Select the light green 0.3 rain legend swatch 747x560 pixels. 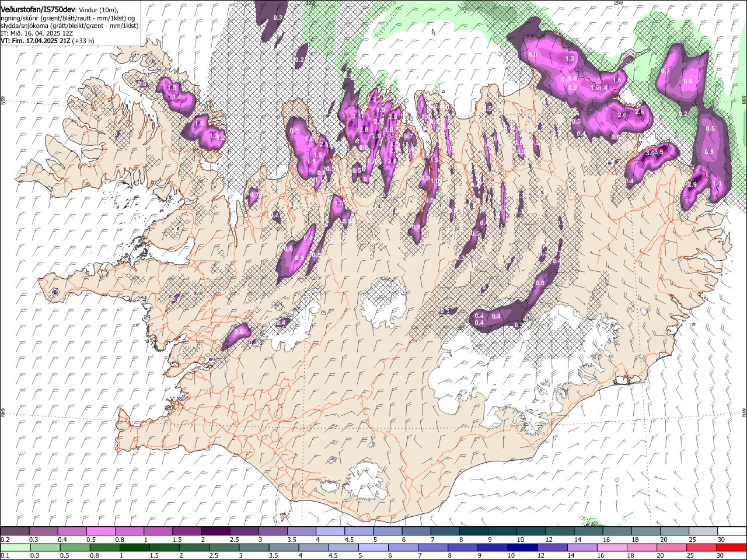(x=45, y=547)
